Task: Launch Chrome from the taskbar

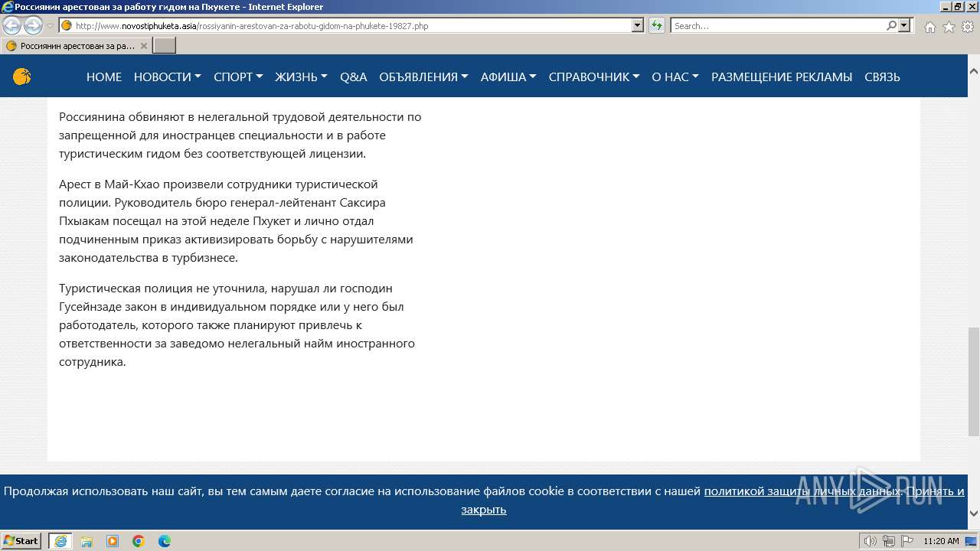Action: (139, 541)
